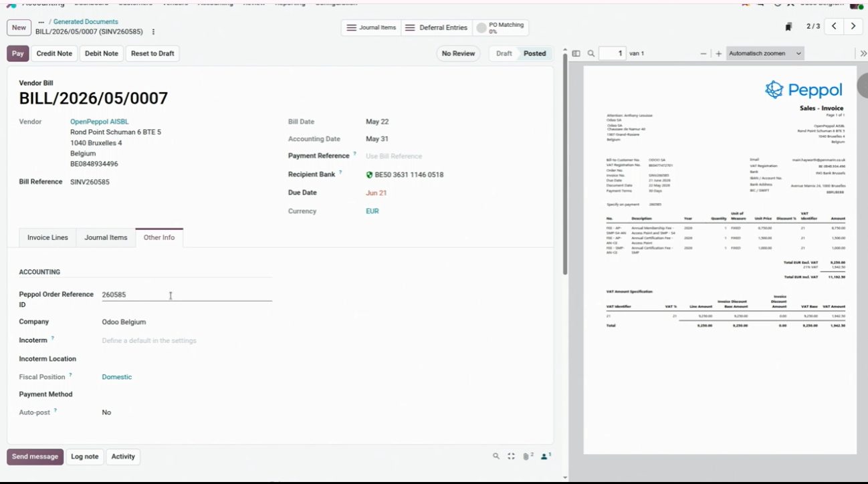Screen dimensions: 868x484
Task: Show help for Payment Reference field
Action: pos(354,154)
